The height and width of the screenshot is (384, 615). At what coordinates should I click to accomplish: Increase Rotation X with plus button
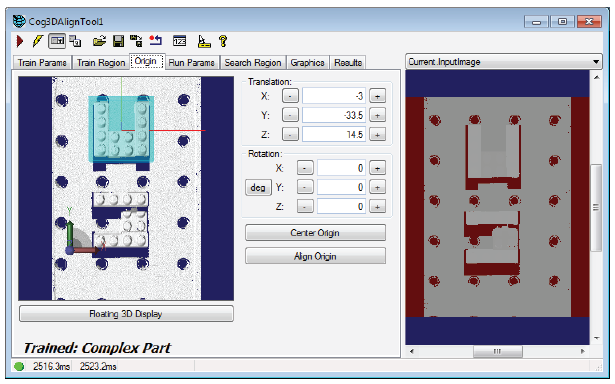tap(377, 168)
